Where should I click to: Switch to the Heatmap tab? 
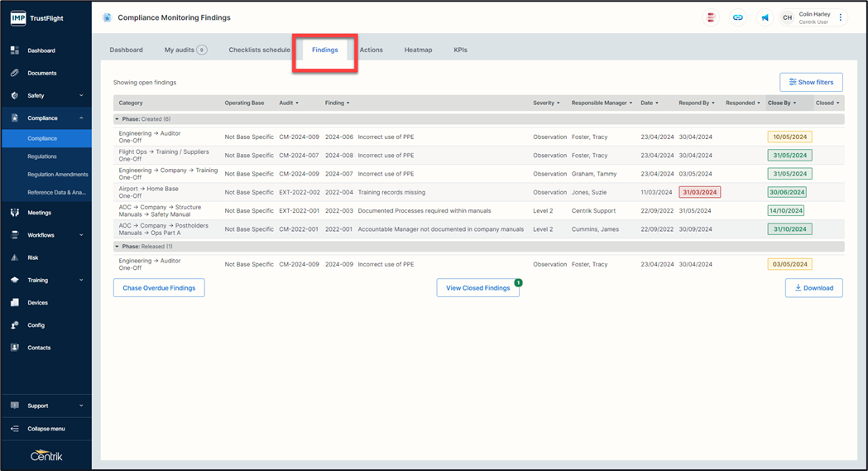click(x=418, y=50)
